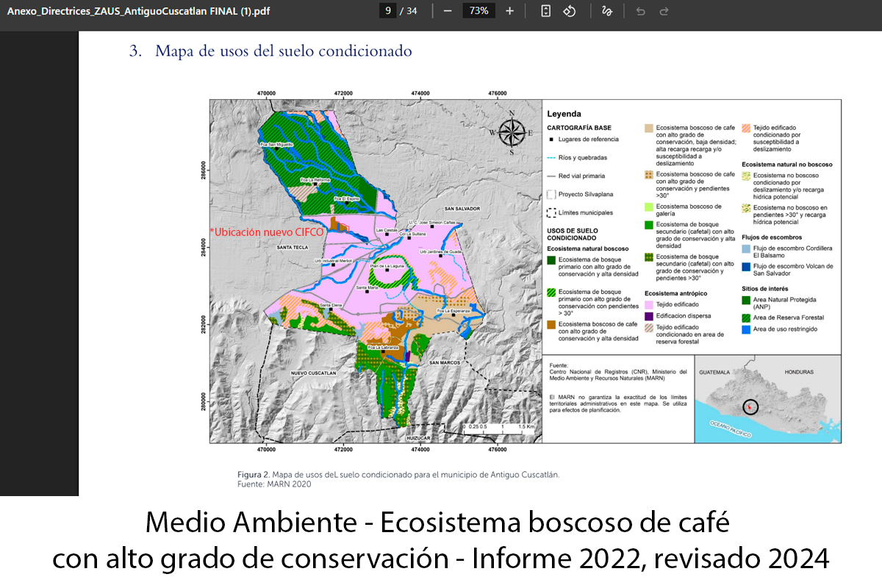882x588 pixels.
Task: Click the 'Plan de La Laguna' map label
Action: pyautogui.click(x=387, y=265)
